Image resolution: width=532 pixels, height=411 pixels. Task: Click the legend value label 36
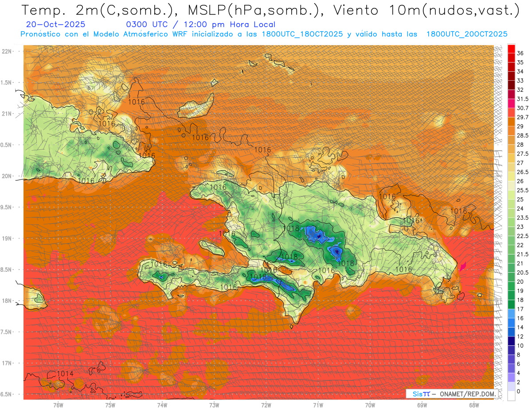pos(520,53)
